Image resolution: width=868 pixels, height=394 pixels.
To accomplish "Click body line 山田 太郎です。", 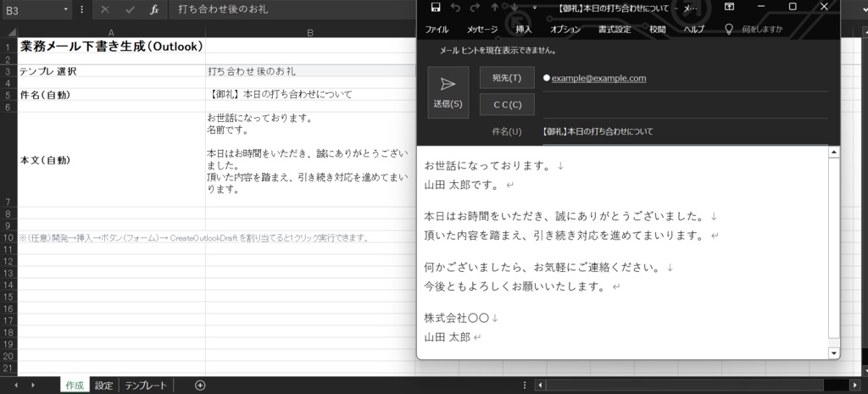I will pyautogui.click(x=462, y=185).
